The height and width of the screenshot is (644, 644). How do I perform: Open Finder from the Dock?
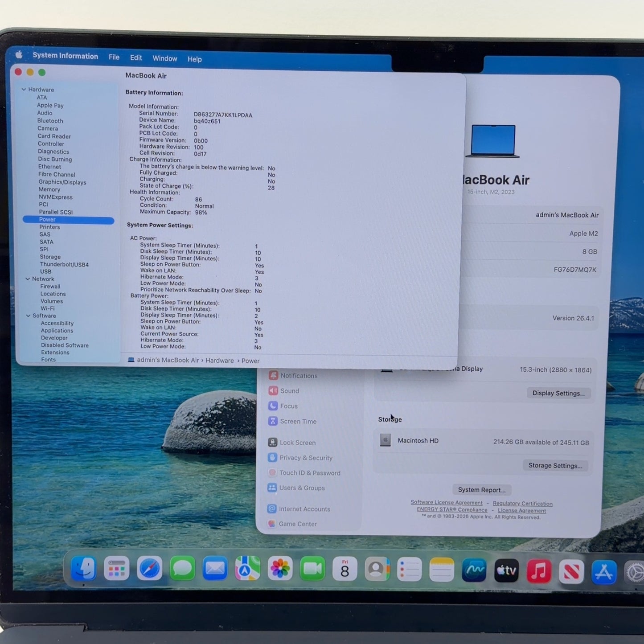[x=83, y=568]
